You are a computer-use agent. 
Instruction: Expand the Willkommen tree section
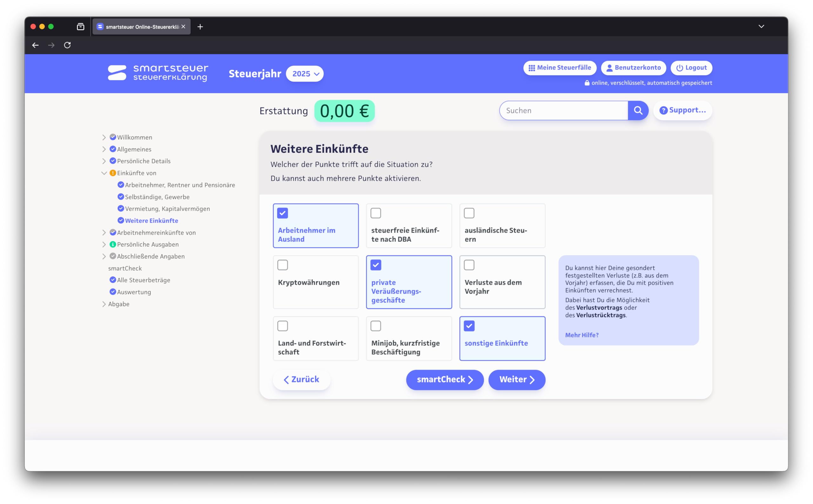[104, 137]
